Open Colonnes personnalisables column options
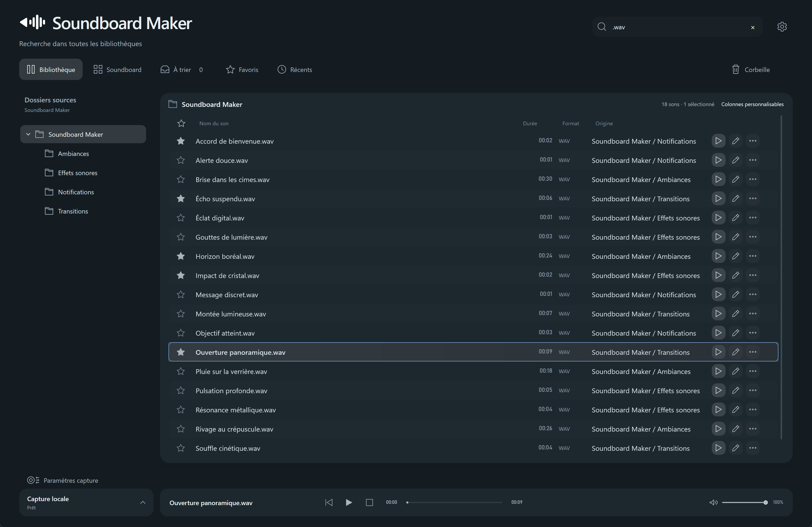 click(752, 104)
